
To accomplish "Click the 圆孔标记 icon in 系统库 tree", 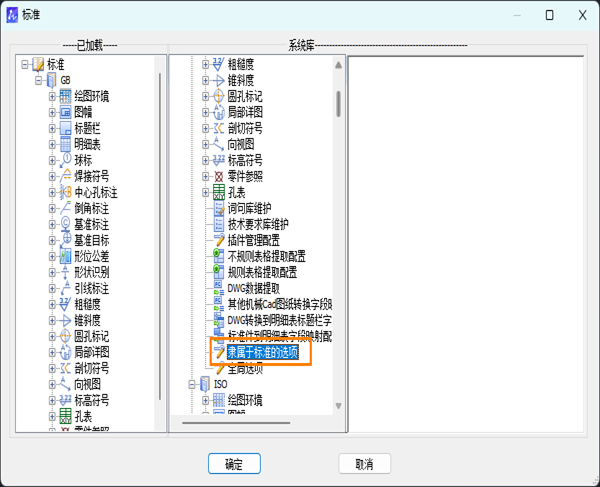I will pos(219,96).
